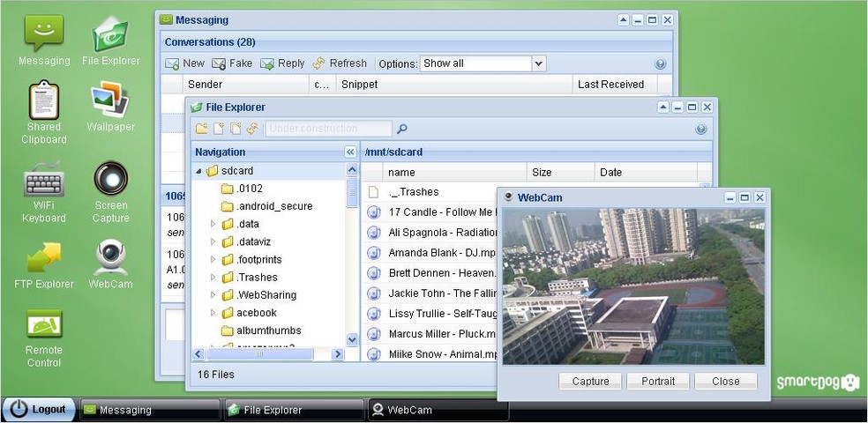Sort files by the Date column
This screenshot has height=423, width=868.
(x=646, y=173)
